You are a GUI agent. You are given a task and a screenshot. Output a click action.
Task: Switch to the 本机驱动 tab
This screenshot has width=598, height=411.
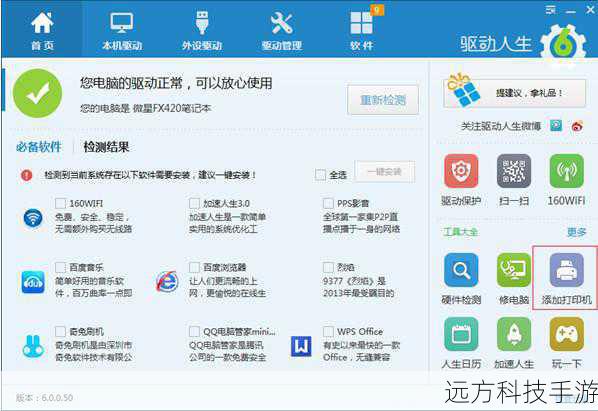pos(122,31)
